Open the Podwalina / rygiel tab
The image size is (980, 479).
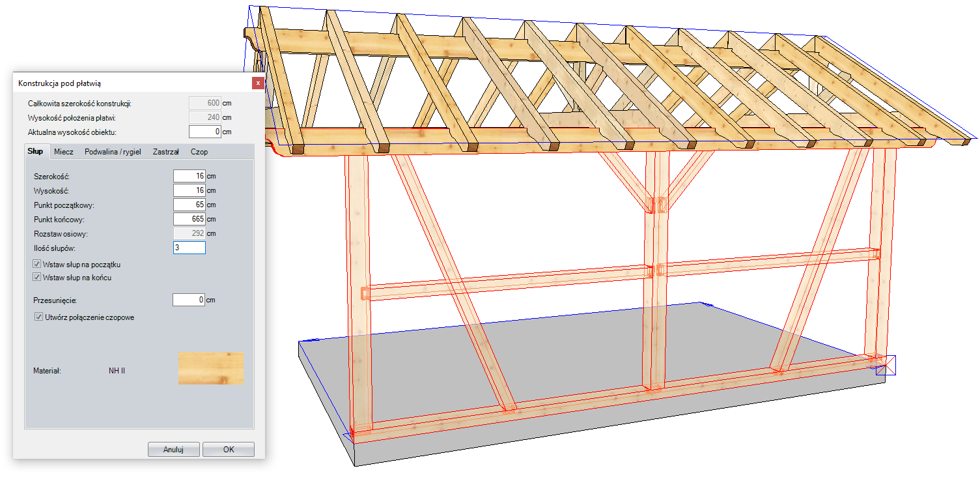(x=113, y=152)
